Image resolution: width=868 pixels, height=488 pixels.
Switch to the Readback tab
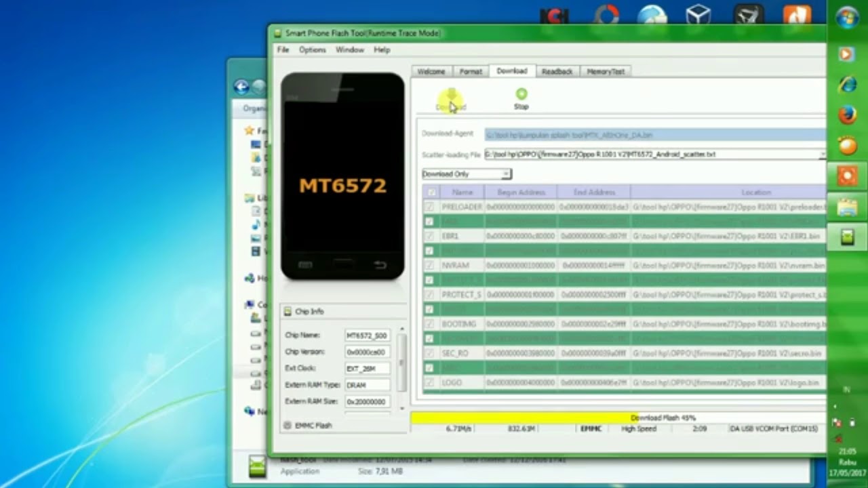coord(557,71)
